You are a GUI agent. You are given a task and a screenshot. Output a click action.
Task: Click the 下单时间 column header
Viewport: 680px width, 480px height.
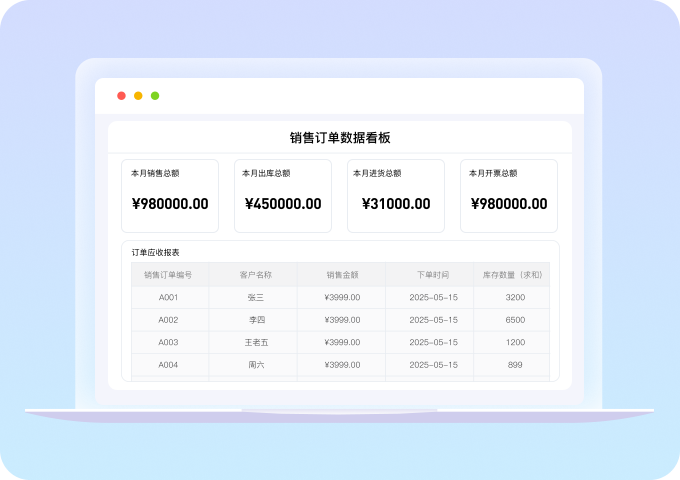point(433,274)
